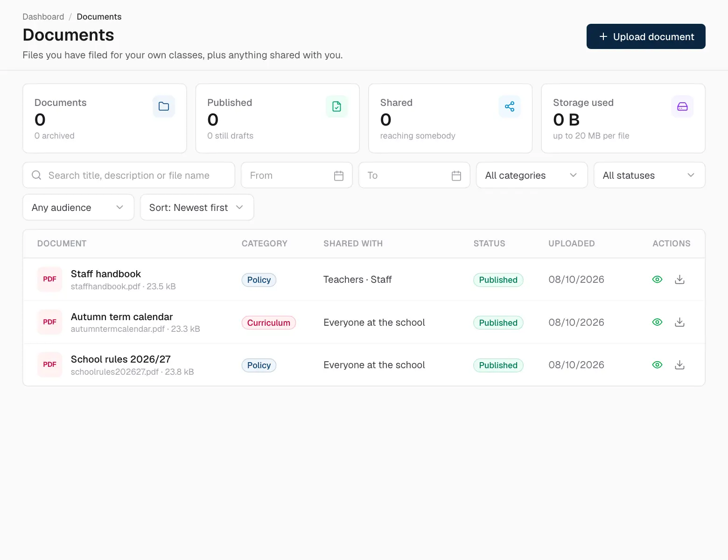Click the To date input
Screen dimensions: 728x560
[414, 175]
